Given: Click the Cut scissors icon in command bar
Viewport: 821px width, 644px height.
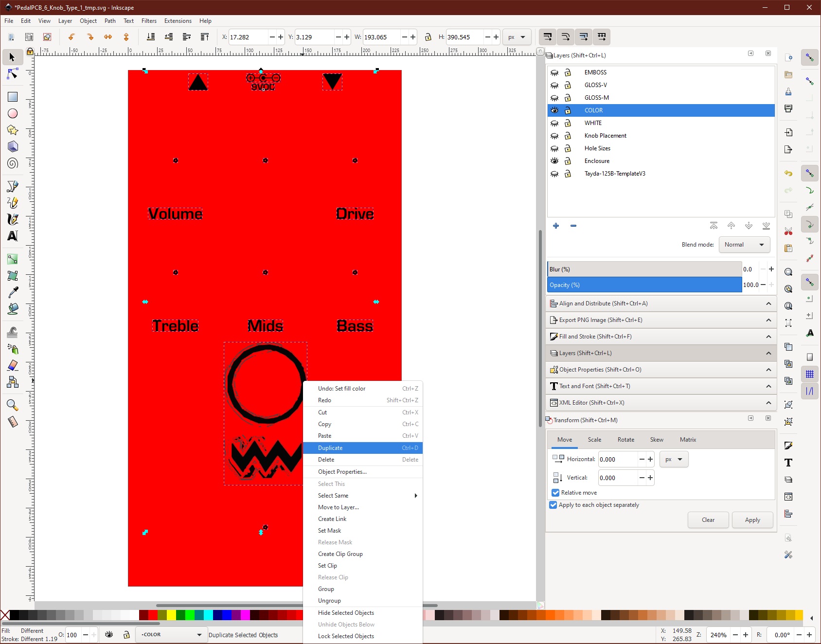Looking at the screenshot, I should 788,231.
